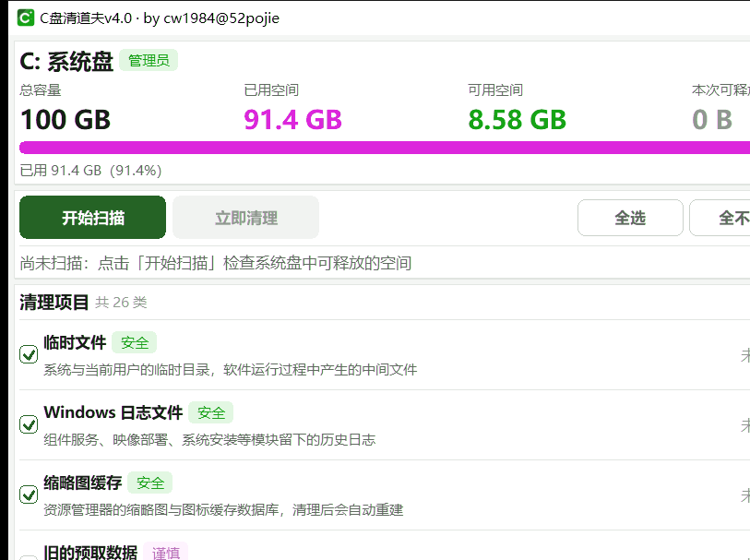Toggle the 临时文件 checkbox
The height and width of the screenshot is (560, 750).
coord(29,354)
